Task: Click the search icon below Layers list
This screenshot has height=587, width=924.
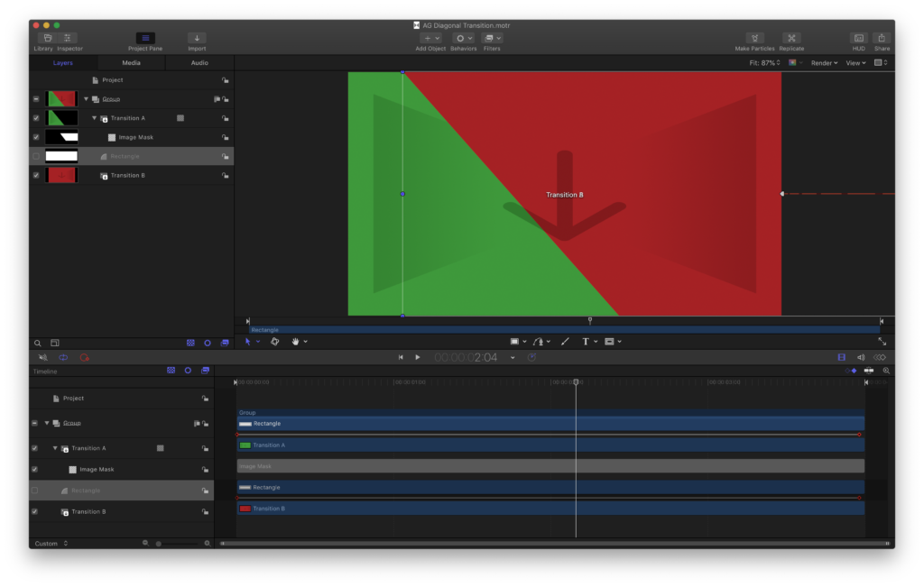Action: tap(38, 344)
